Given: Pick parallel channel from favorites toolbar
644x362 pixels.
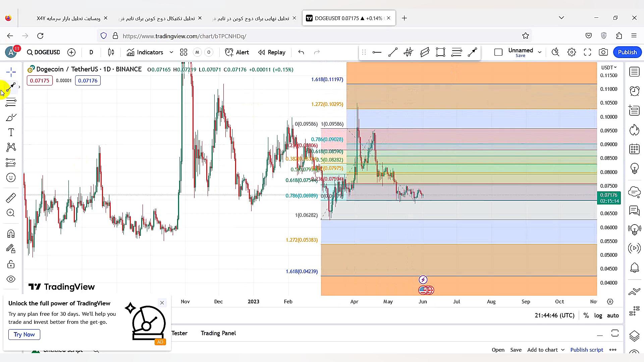Looking at the screenshot, I should (425, 52).
